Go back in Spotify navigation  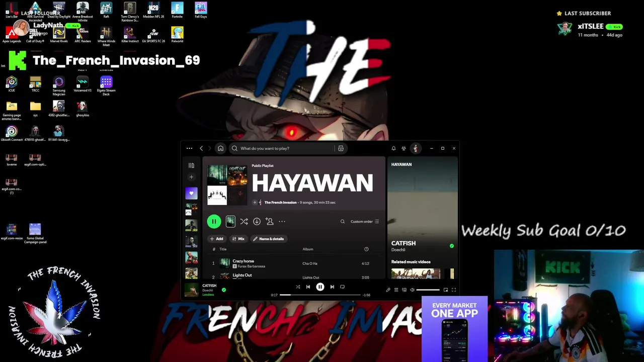[x=201, y=148]
